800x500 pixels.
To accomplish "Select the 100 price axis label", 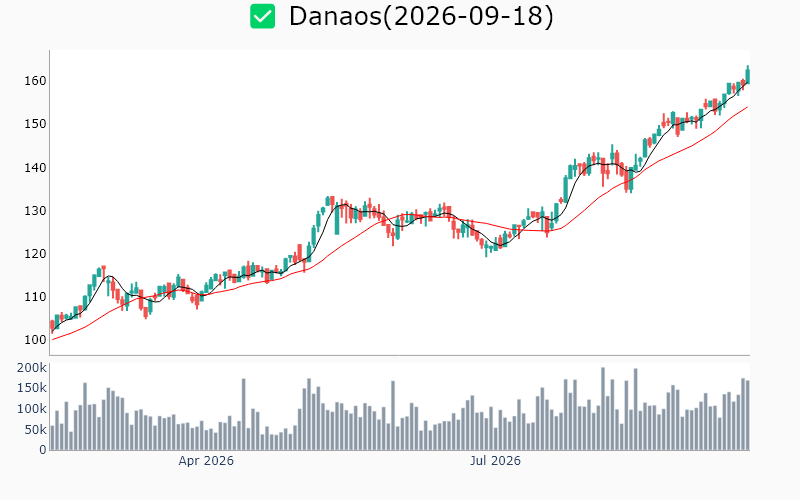I will (x=35, y=340).
